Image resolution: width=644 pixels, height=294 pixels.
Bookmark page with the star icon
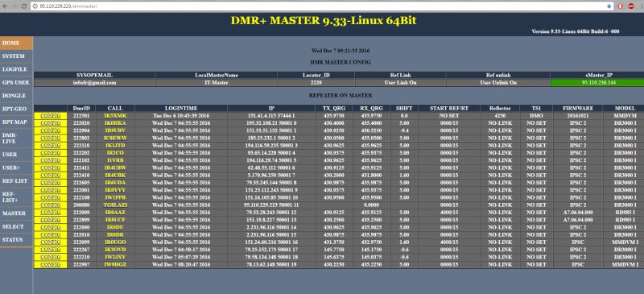pos(609,6)
